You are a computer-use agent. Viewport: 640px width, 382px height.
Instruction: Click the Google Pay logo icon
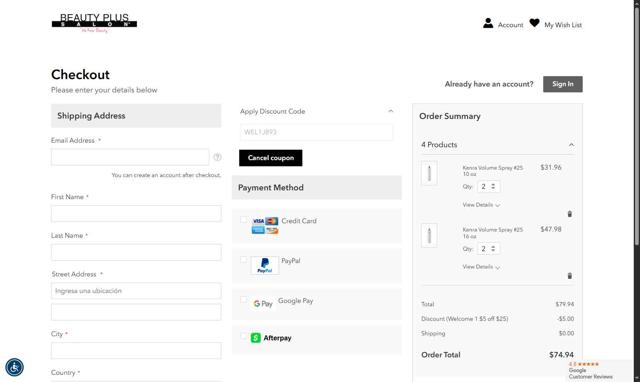pos(263,304)
